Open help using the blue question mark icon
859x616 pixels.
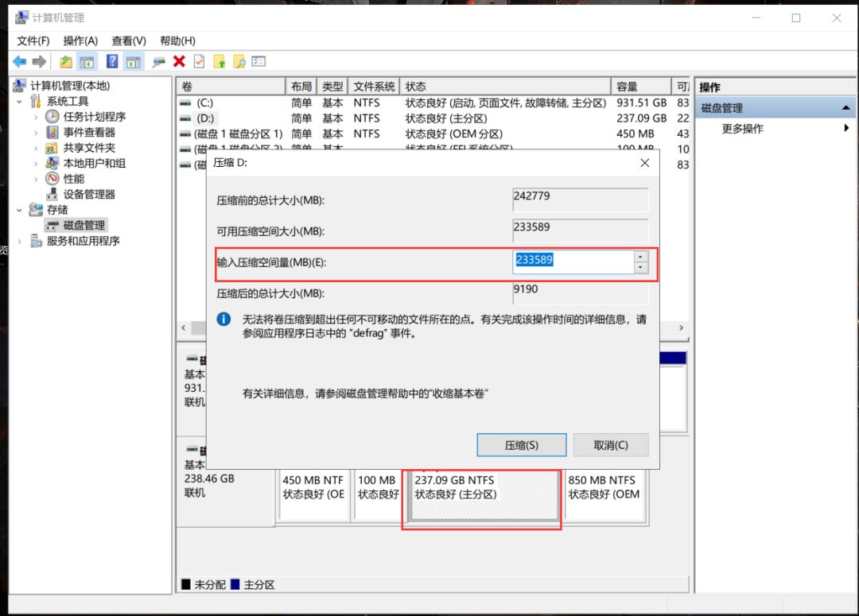point(111,62)
